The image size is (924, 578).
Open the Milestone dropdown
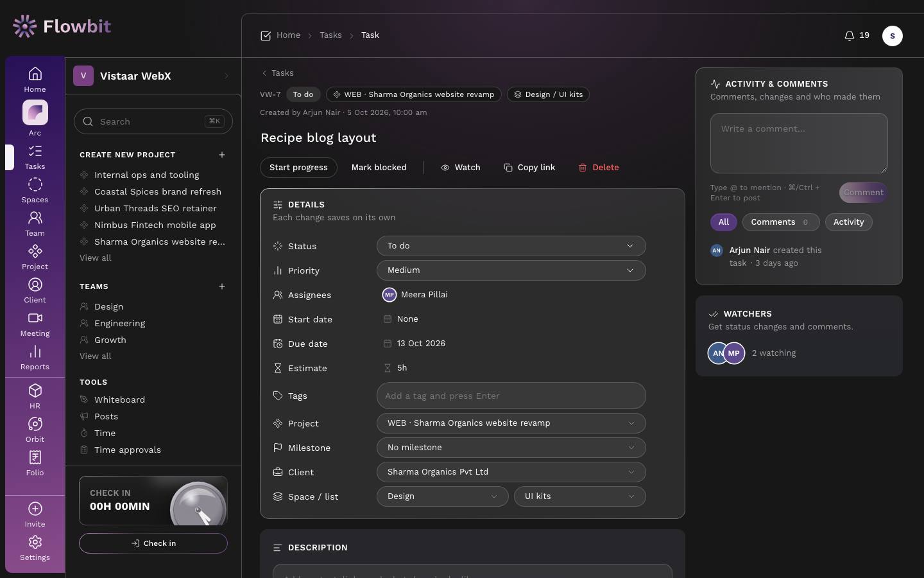pos(511,448)
